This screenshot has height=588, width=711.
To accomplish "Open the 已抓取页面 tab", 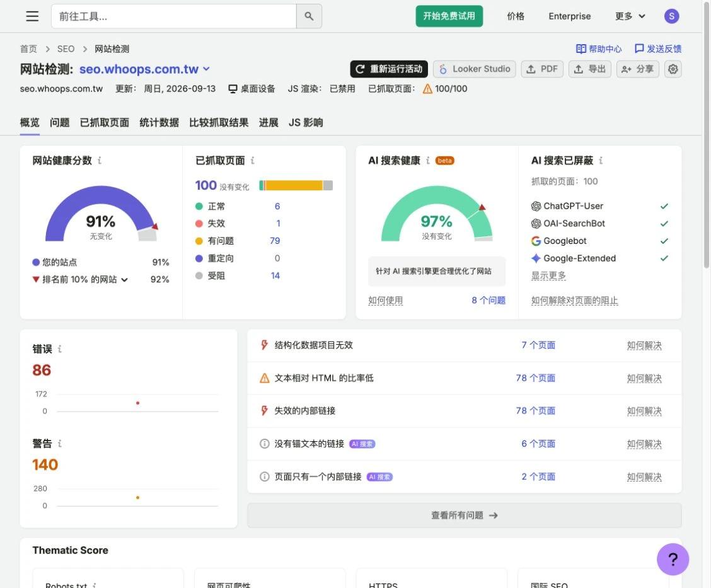I will click(104, 122).
